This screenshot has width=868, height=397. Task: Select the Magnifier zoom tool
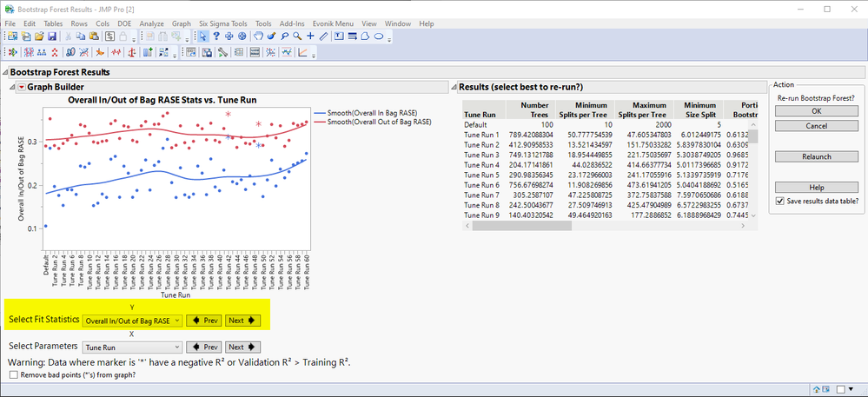coord(297,36)
